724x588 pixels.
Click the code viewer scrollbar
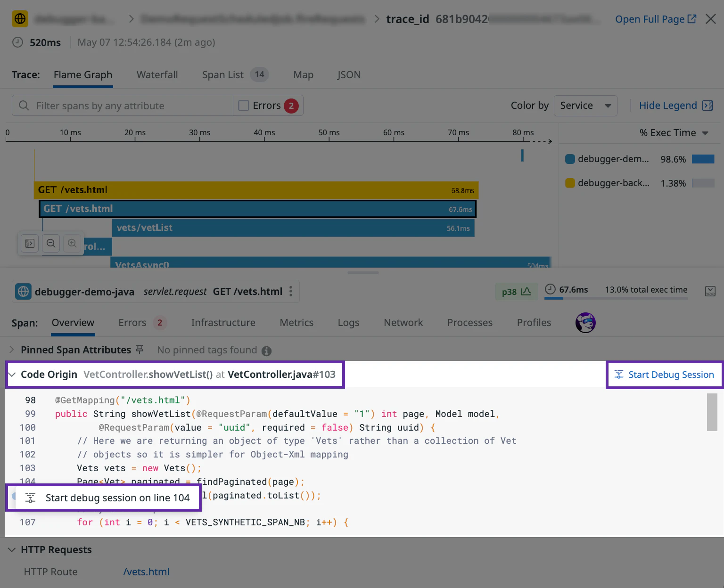click(x=711, y=412)
